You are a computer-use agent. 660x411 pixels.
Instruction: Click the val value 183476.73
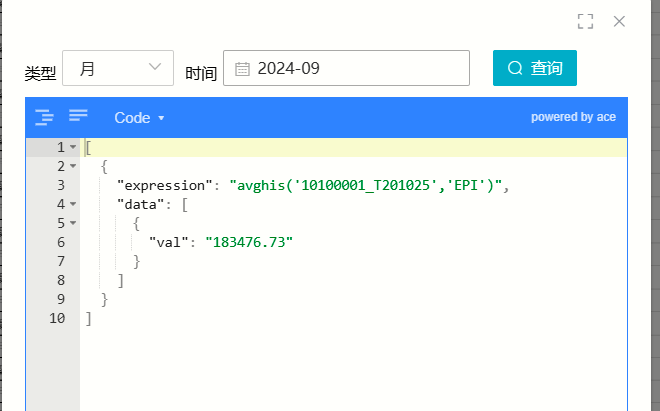(x=249, y=242)
